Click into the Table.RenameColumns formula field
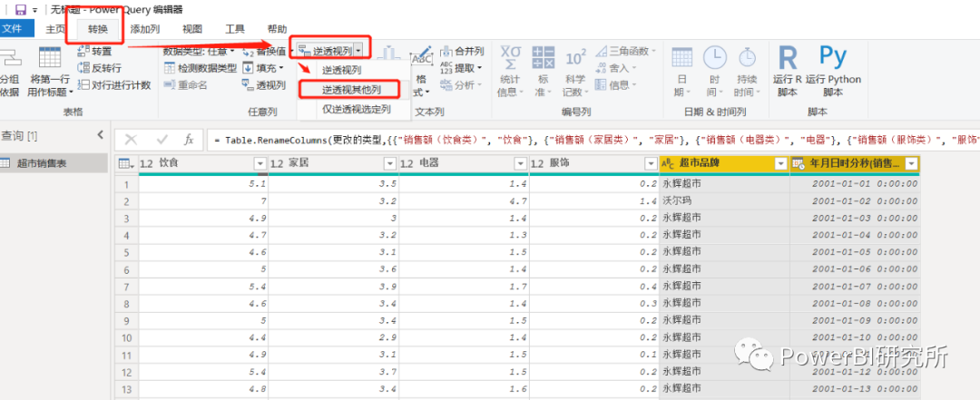The image size is (980, 400). point(593,140)
